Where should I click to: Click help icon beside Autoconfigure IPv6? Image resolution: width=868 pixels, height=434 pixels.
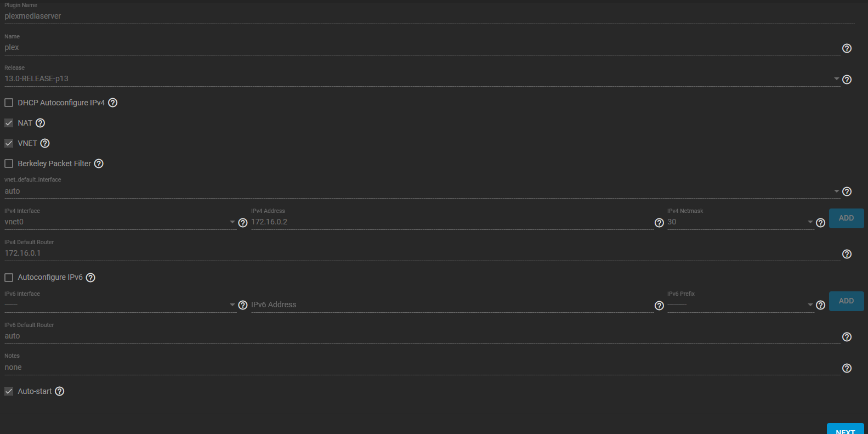pos(91,278)
